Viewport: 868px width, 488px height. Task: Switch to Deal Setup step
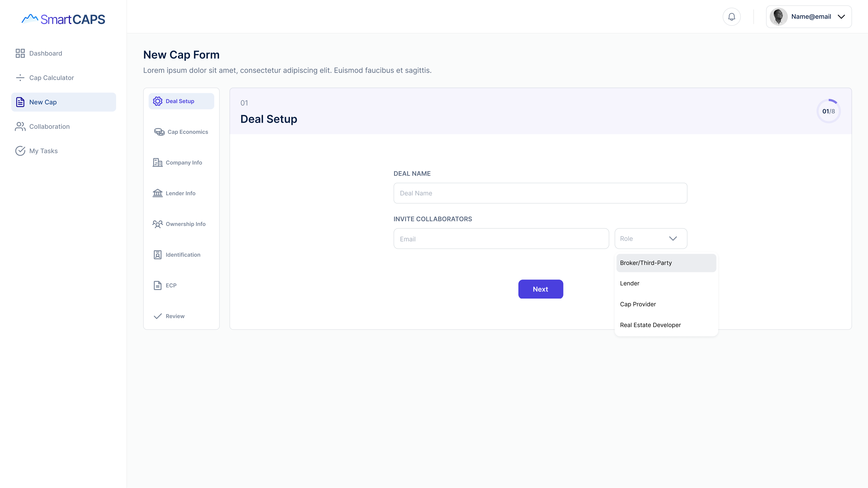pyautogui.click(x=181, y=101)
